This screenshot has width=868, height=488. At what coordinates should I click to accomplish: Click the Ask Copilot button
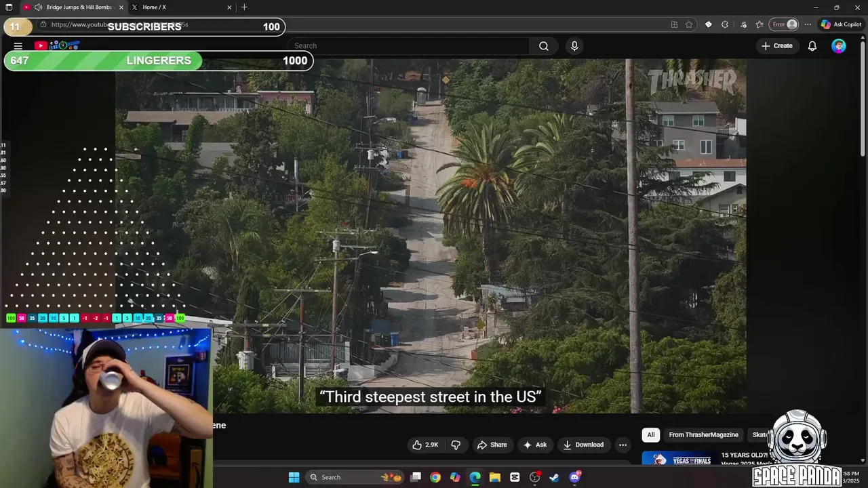[x=841, y=24]
